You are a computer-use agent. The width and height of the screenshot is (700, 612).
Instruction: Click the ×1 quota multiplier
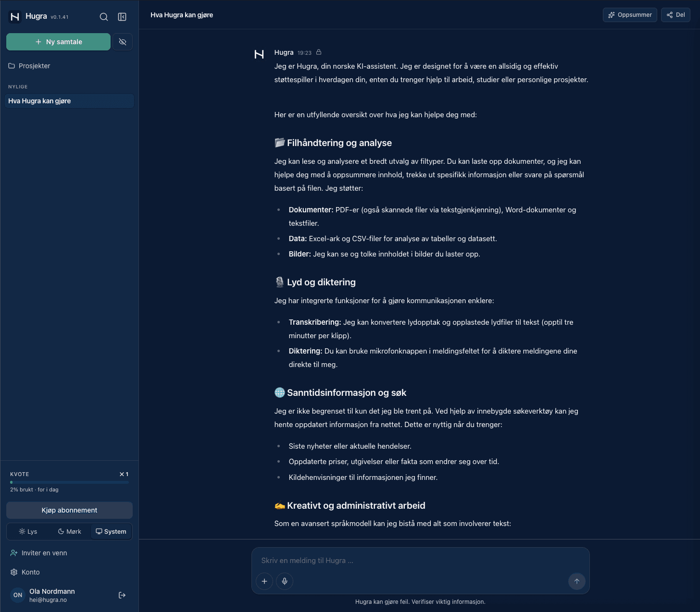[124, 474]
